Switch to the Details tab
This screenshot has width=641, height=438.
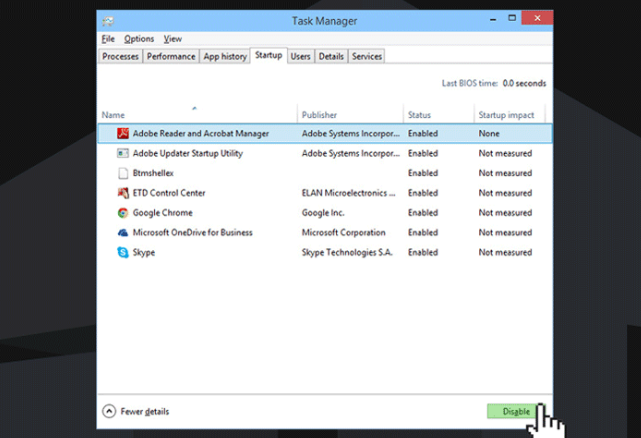tap(331, 56)
